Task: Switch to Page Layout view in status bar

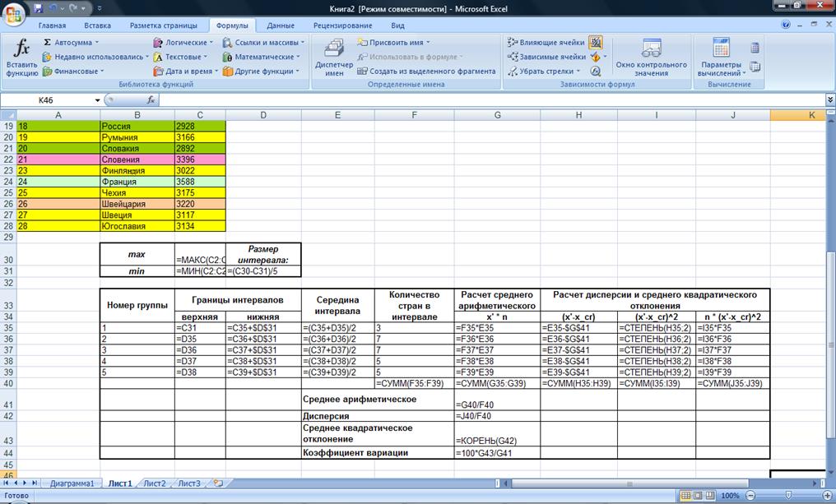Action: coord(698,496)
